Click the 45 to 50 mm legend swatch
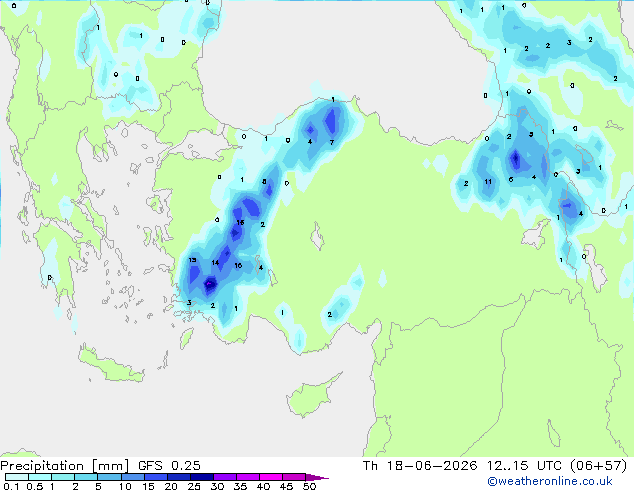 tap(294, 477)
